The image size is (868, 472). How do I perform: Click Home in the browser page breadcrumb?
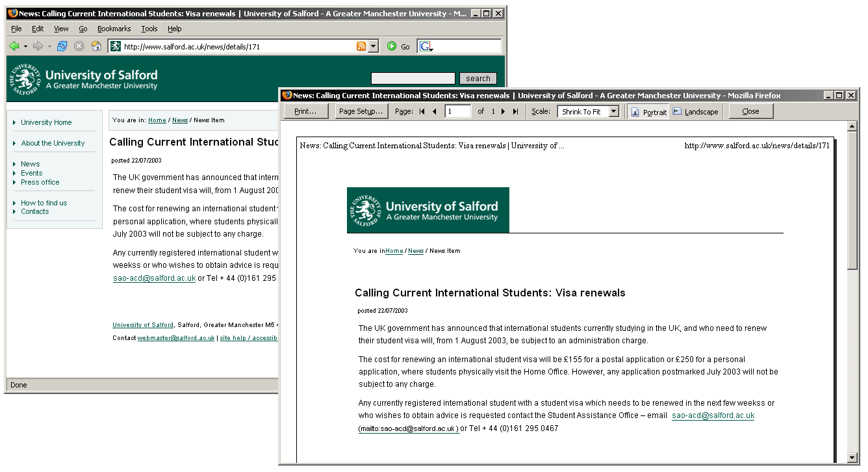[157, 120]
